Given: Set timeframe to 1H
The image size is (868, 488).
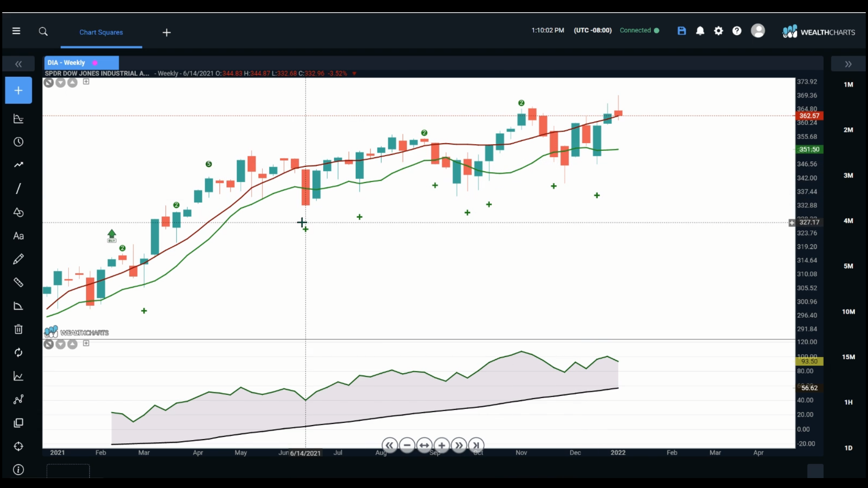Looking at the screenshot, I should (849, 402).
